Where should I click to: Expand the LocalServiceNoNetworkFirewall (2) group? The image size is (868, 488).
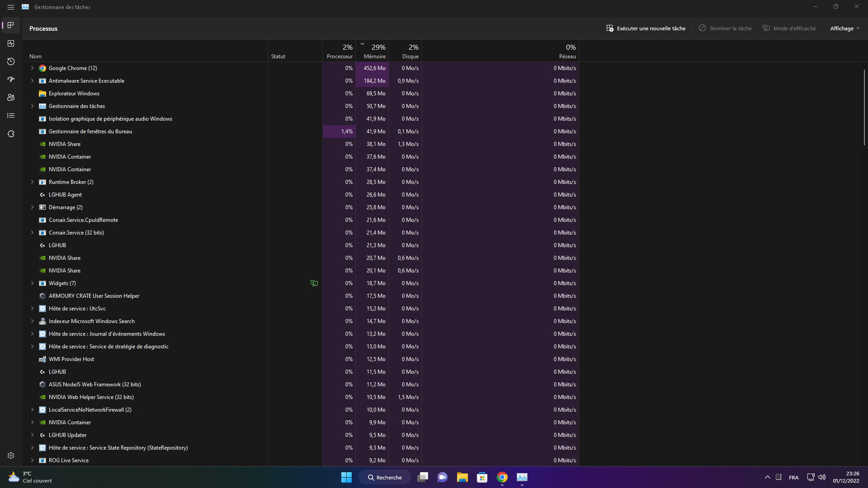32,410
